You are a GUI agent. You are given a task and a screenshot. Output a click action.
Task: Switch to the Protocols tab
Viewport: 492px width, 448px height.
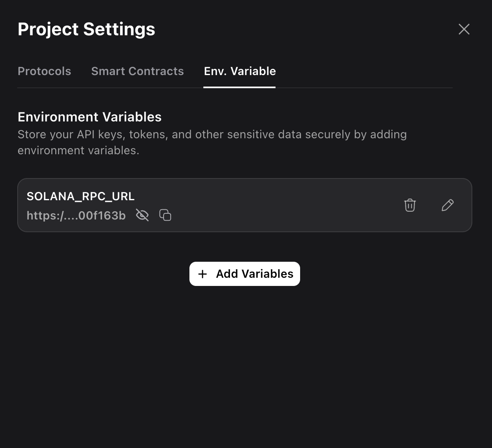click(44, 71)
